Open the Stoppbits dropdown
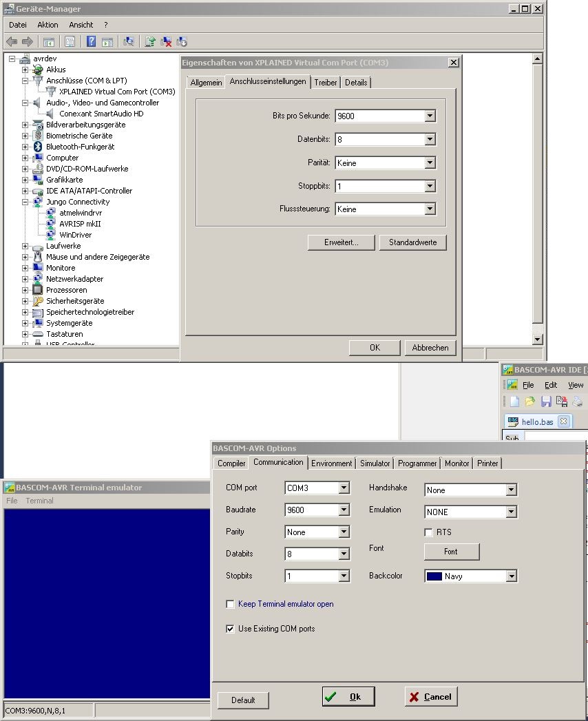The height and width of the screenshot is (721, 588). [x=430, y=186]
